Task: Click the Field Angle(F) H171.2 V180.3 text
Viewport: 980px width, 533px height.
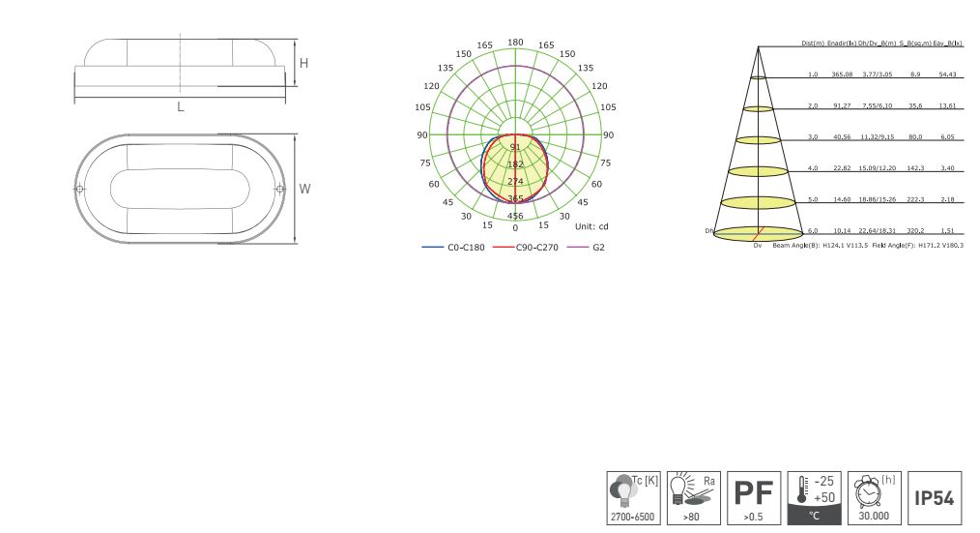Action: 917,246
